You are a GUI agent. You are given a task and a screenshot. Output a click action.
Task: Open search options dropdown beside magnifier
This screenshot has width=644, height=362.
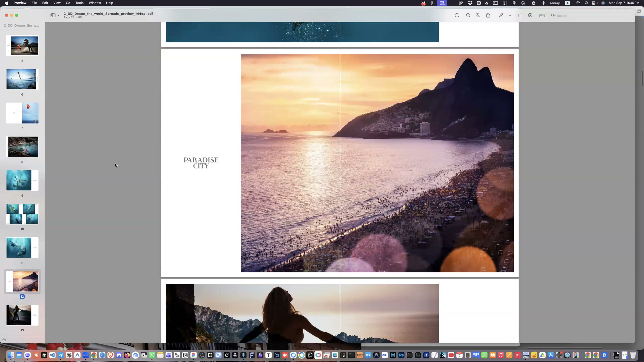(553, 16)
